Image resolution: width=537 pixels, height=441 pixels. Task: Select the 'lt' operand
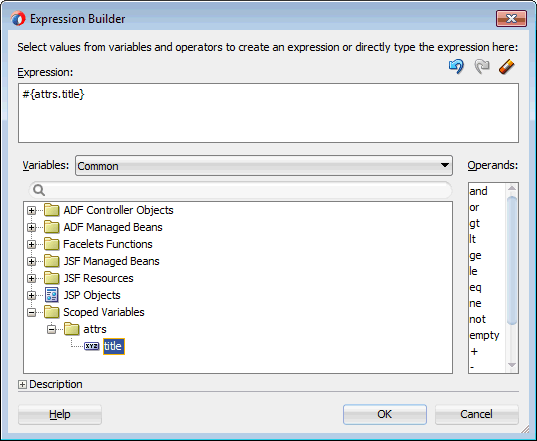coord(473,239)
